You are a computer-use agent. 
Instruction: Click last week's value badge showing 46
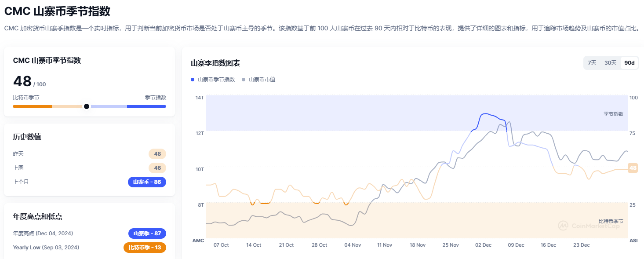coord(157,168)
